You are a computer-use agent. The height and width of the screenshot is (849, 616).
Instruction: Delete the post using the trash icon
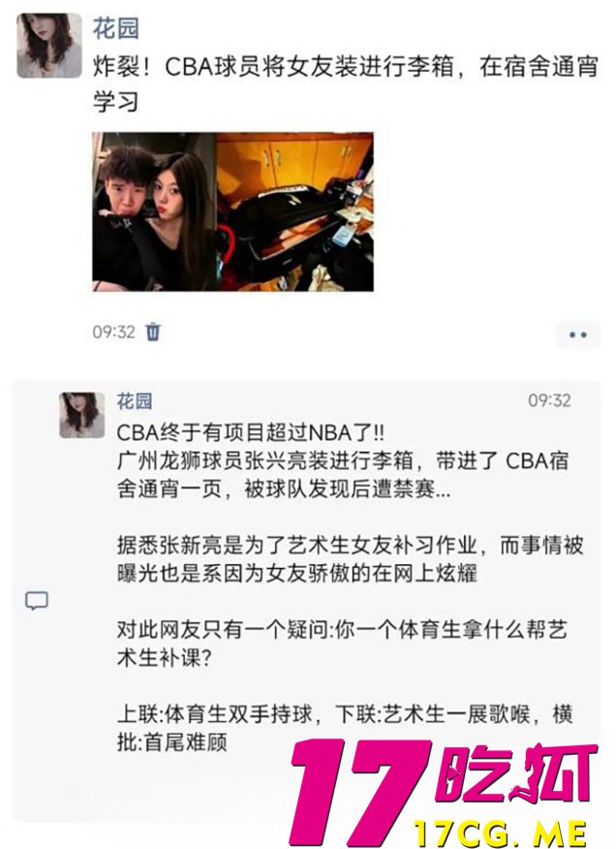click(153, 330)
